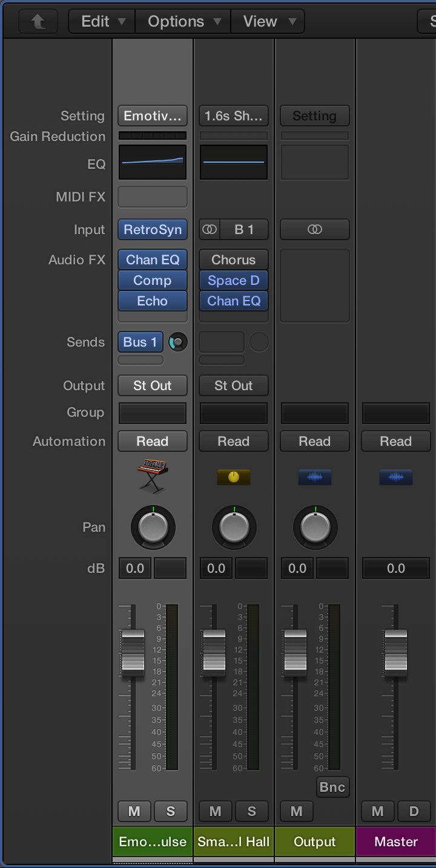This screenshot has height=868, width=436.
Task: Open the 1.6s Sh... Setting dropdown
Action: pyautogui.click(x=234, y=116)
